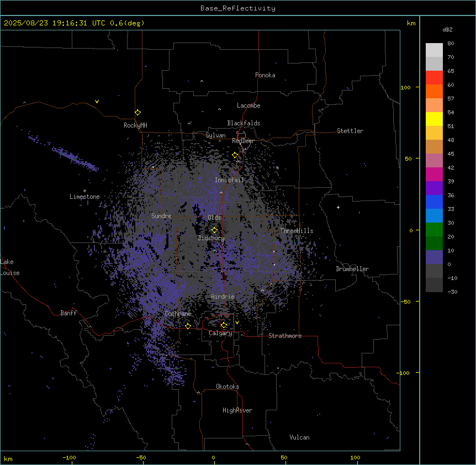This screenshot has height=465, width=476.
Task: Click the 80 value on the dBZ legend
Action: point(451,44)
